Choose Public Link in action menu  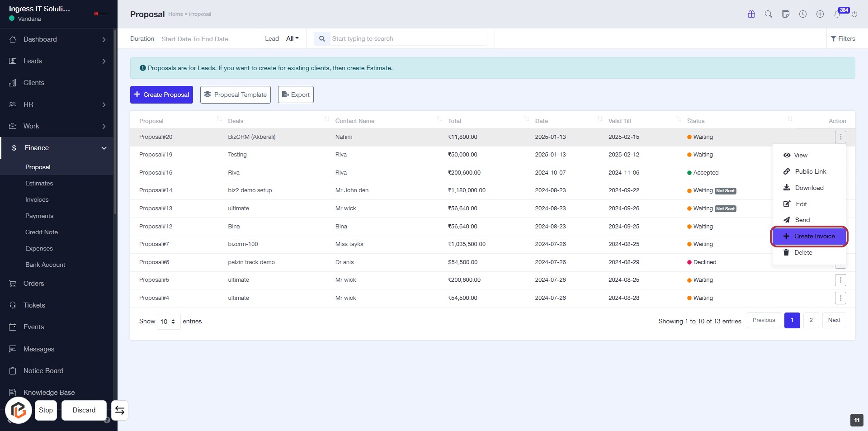click(810, 171)
